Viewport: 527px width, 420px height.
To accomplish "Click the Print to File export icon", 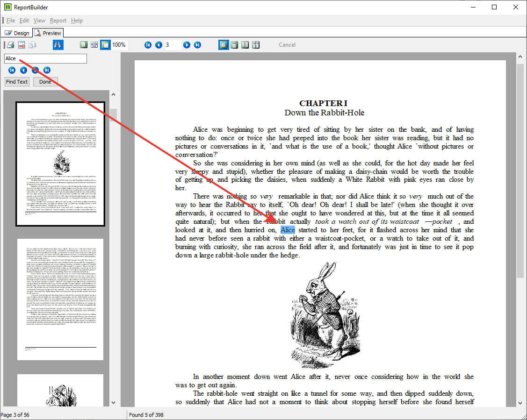I will coord(22,45).
